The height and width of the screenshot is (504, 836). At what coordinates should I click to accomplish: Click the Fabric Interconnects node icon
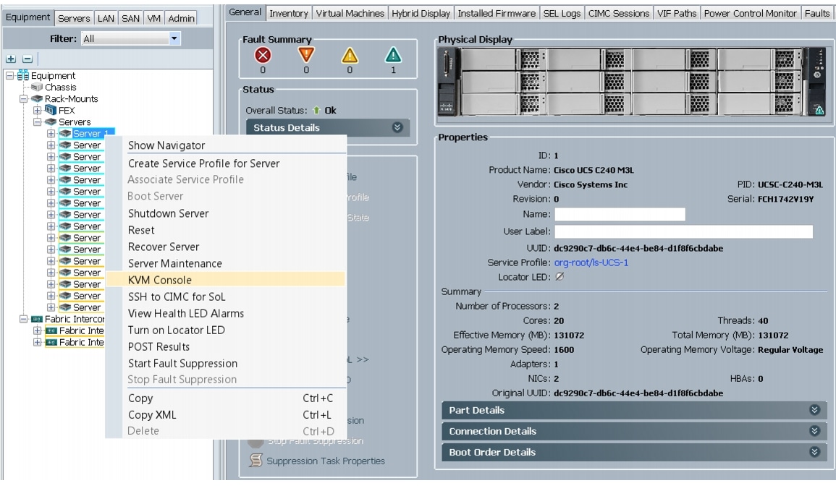coord(37,319)
